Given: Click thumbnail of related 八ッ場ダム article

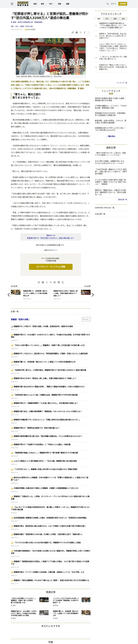Looking at the screenshot, I should (44, 613).
